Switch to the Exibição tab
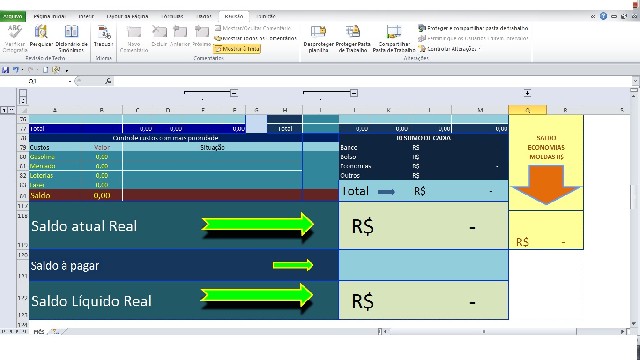 click(x=266, y=16)
